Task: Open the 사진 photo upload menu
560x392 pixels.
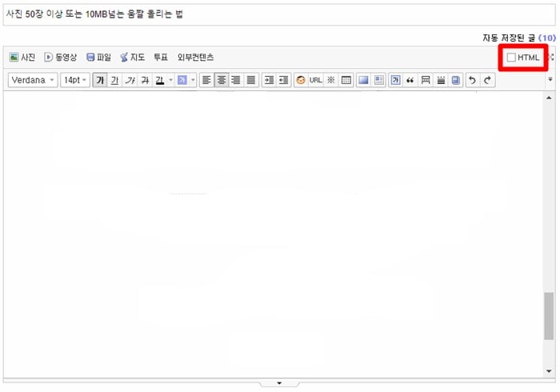Action: (22, 57)
